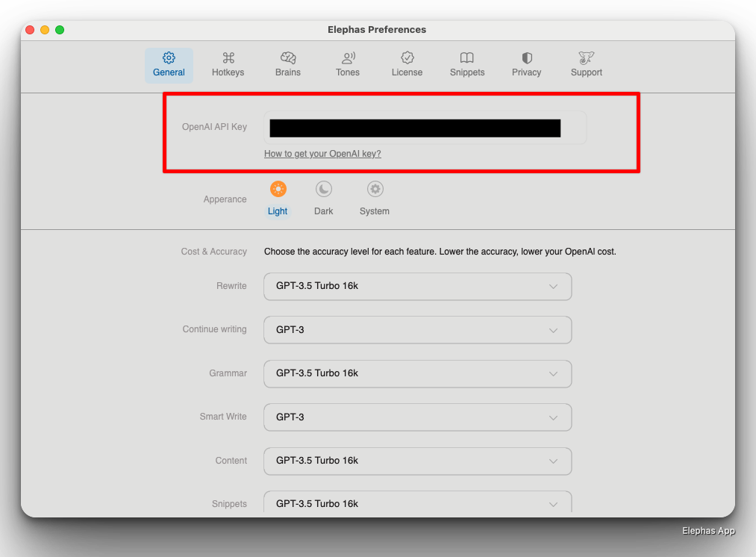Click the 'Grammar' row label

(x=228, y=373)
